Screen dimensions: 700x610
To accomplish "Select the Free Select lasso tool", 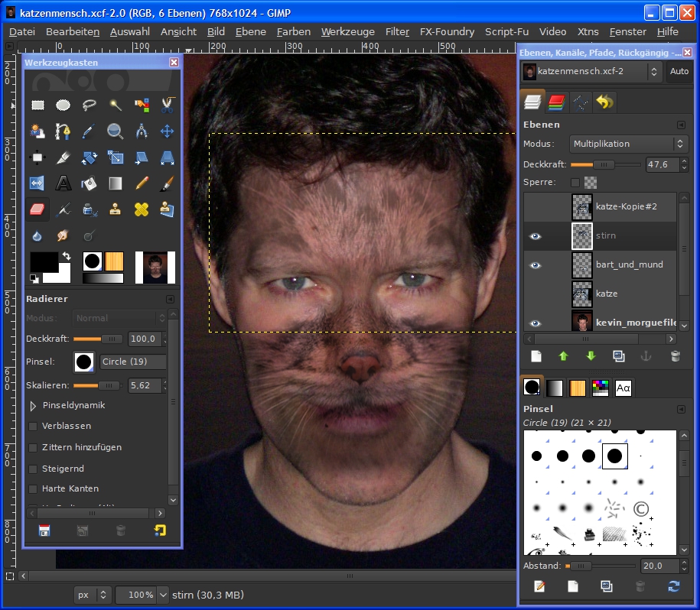I will (x=90, y=105).
